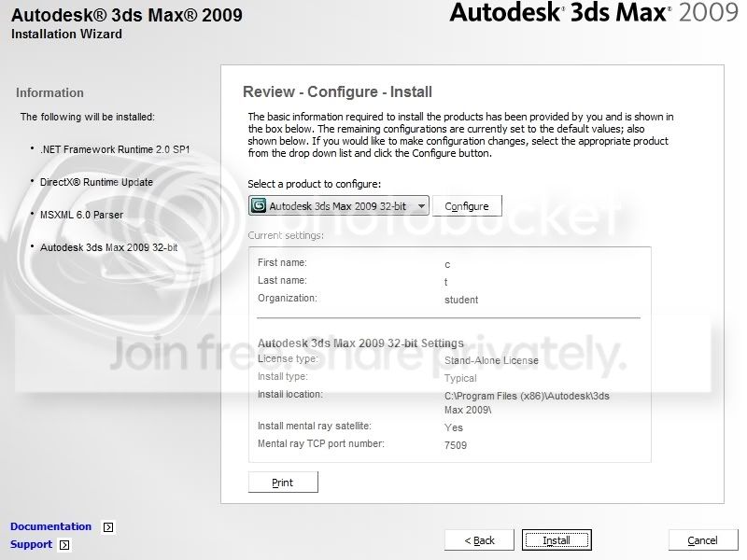Open the Documentation link
Screen dimensions: 747x560
tap(51, 526)
